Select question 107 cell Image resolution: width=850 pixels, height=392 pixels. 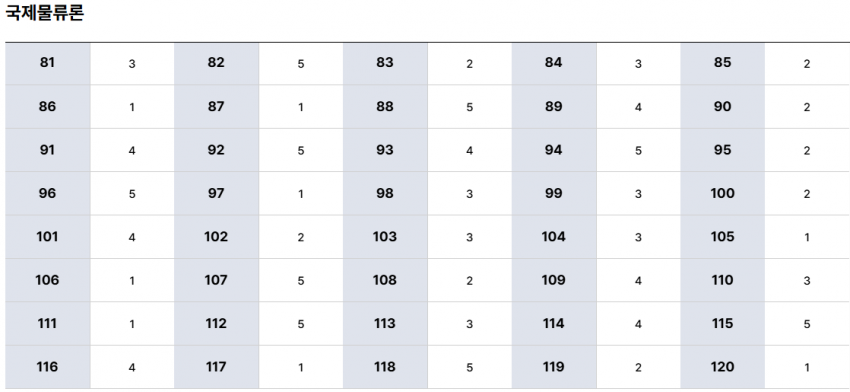click(216, 280)
